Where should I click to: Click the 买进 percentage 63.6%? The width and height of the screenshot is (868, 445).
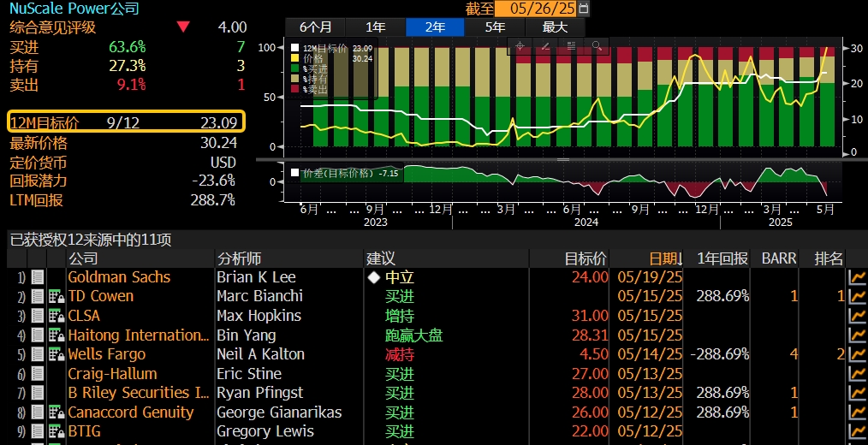point(128,47)
